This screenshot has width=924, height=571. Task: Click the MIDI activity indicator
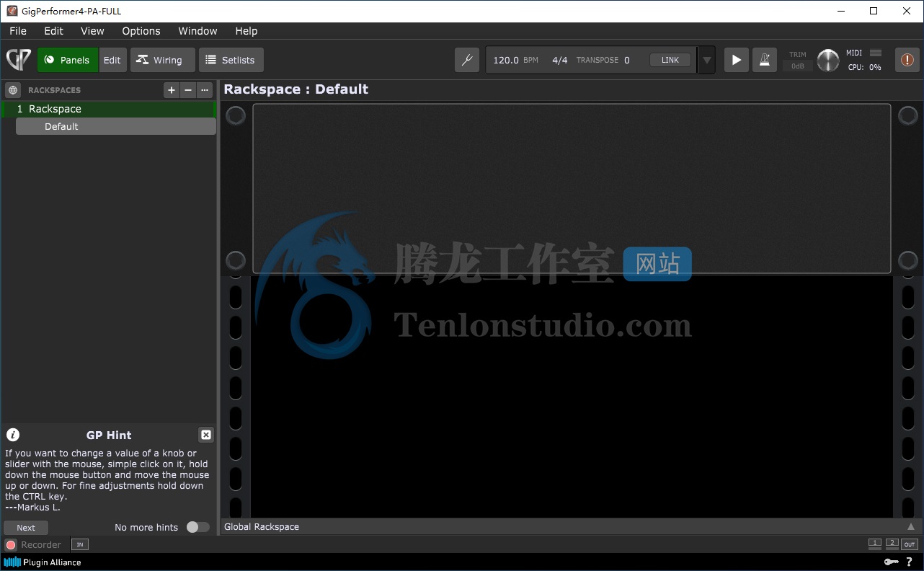point(876,53)
